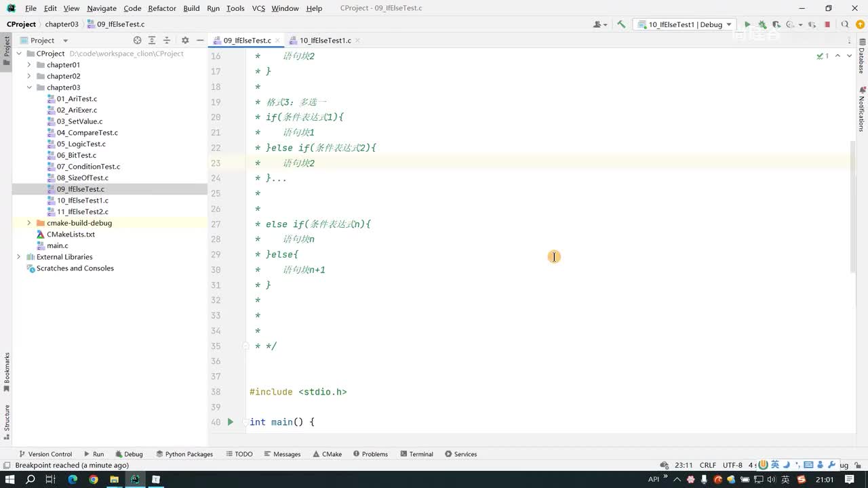Click the editor vertical scrollbar
This screenshot has width=868, height=488.
853,206
